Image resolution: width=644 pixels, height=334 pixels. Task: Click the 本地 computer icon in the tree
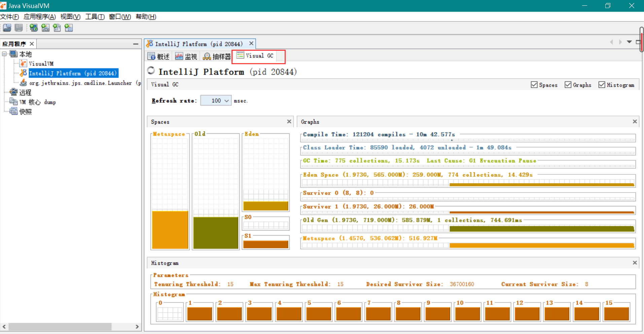coord(14,54)
